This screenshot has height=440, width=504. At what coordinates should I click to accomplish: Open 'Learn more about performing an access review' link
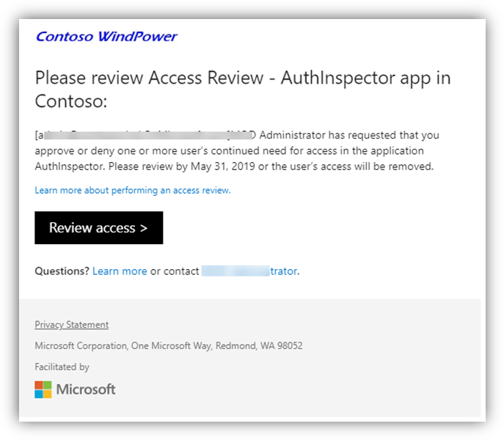[x=133, y=190]
